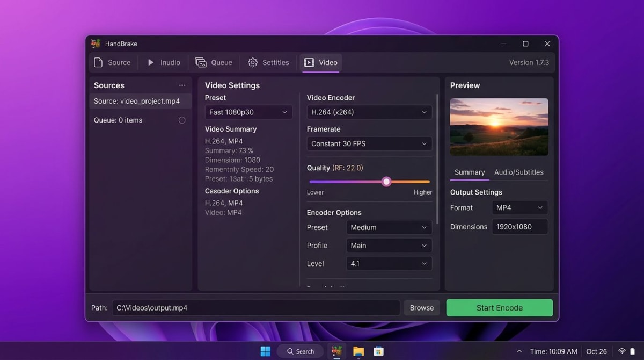
Task: Click the battery tray icon
Action: pos(632,351)
